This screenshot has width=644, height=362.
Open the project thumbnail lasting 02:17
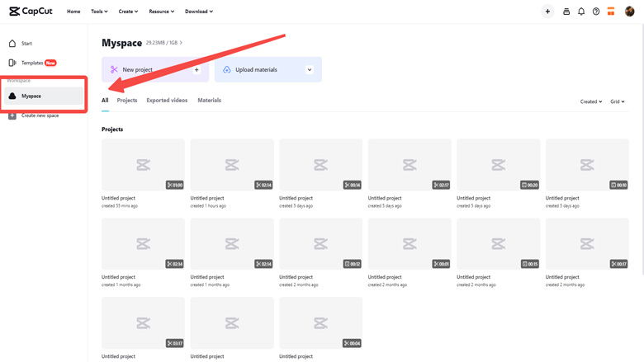pos(410,165)
